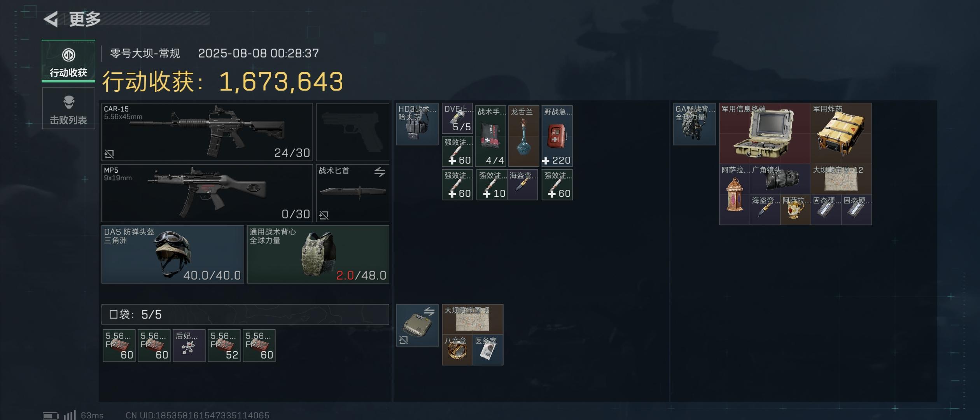Image resolution: width=980 pixels, height=420 pixels.
Task: Click the 广角镜头 lens item
Action: tap(780, 179)
